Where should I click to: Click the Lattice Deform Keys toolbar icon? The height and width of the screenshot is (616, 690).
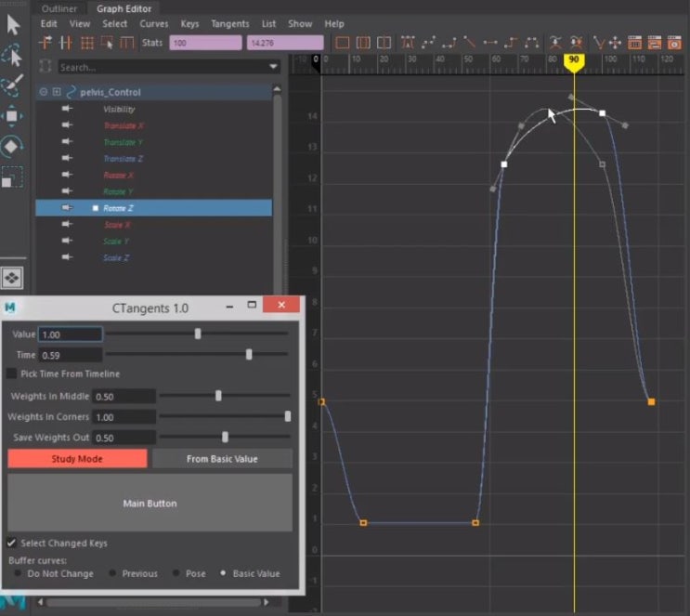coord(86,43)
